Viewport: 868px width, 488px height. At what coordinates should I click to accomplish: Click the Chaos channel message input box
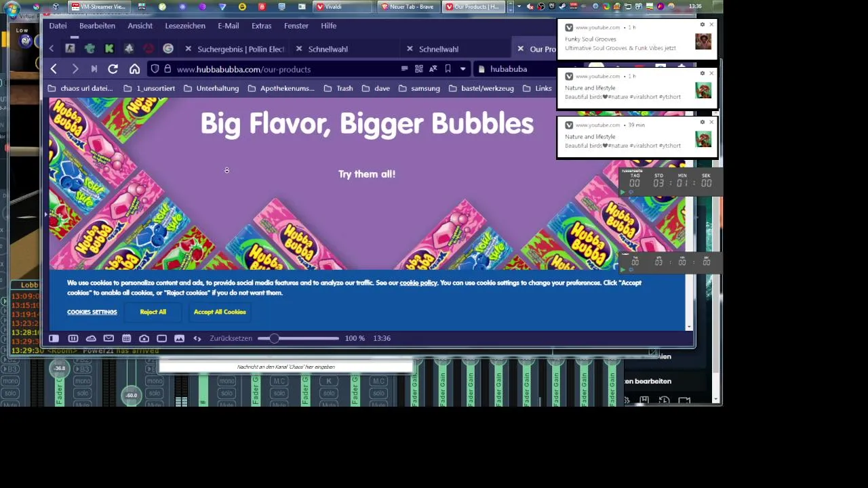click(285, 367)
